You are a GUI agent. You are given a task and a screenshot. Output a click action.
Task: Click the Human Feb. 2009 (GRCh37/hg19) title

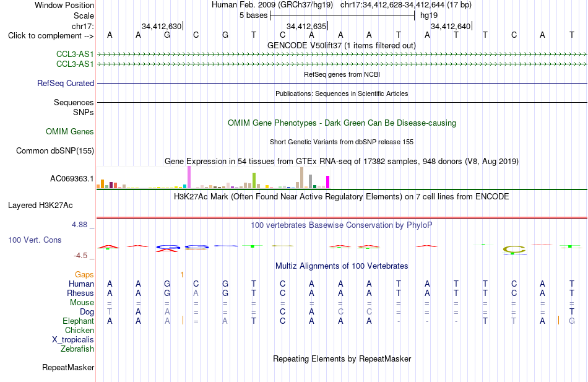click(272, 5)
